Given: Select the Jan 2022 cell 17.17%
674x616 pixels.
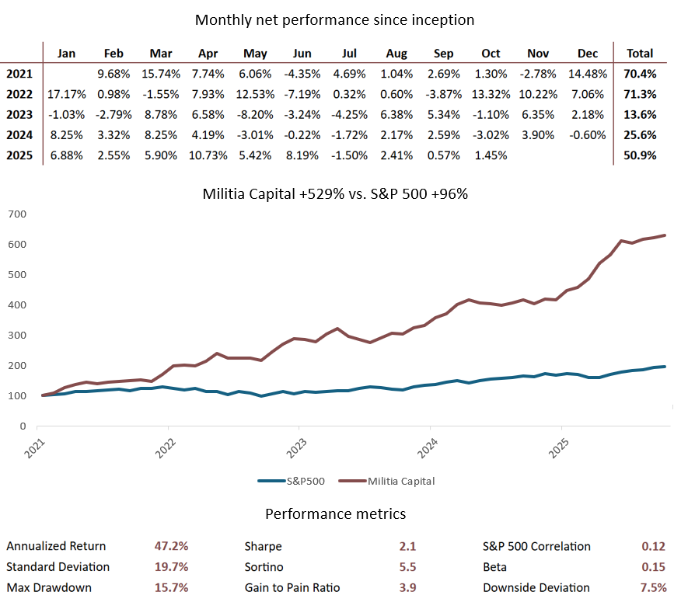Looking at the screenshot, I should pyautogui.click(x=60, y=94).
